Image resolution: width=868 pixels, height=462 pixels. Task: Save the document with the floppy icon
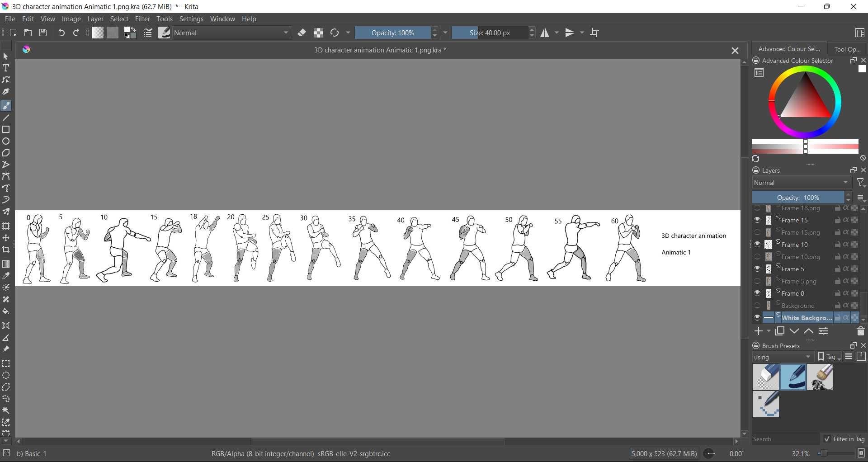point(43,33)
